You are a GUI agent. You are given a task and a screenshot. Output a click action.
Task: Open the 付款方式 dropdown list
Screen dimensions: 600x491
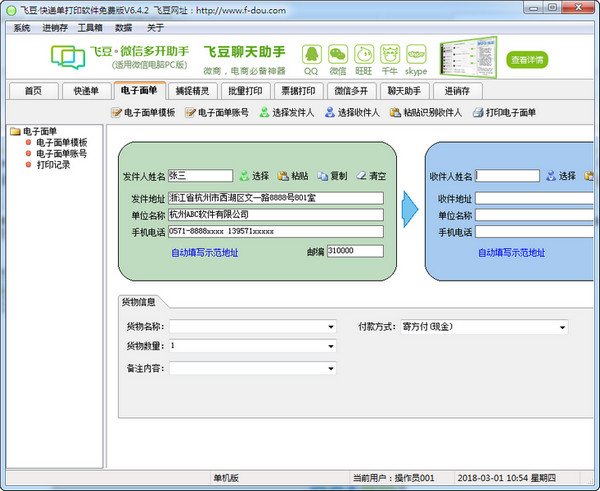[x=562, y=327]
